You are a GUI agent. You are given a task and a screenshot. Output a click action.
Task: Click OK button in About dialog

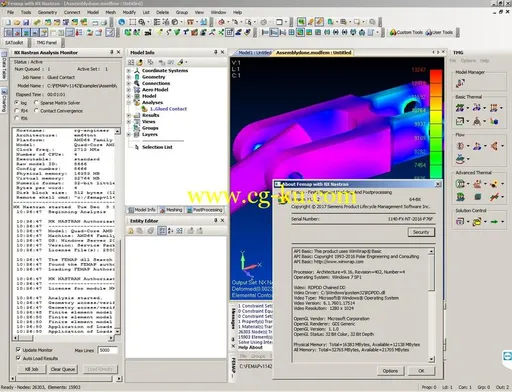(x=421, y=371)
